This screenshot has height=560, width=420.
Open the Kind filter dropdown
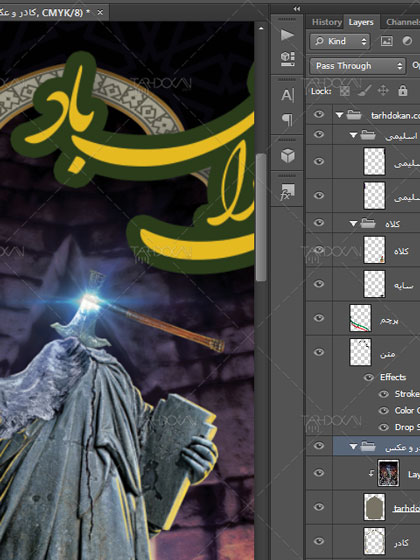[x=340, y=41]
